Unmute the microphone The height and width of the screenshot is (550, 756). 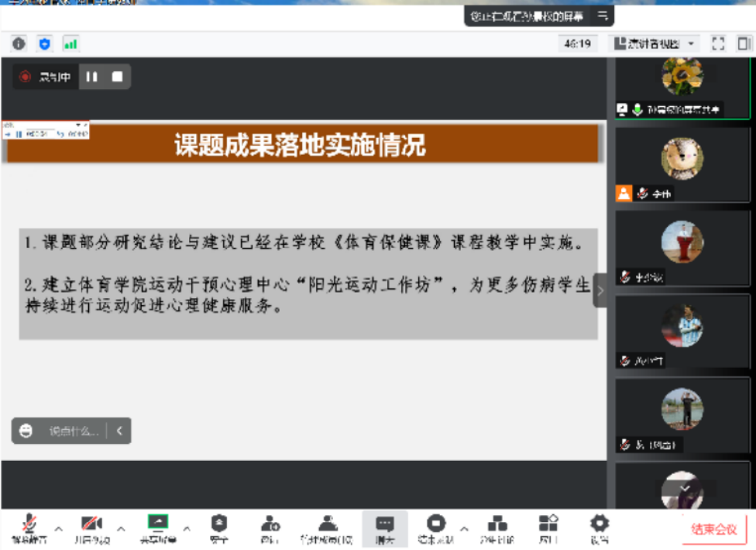pos(29,528)
